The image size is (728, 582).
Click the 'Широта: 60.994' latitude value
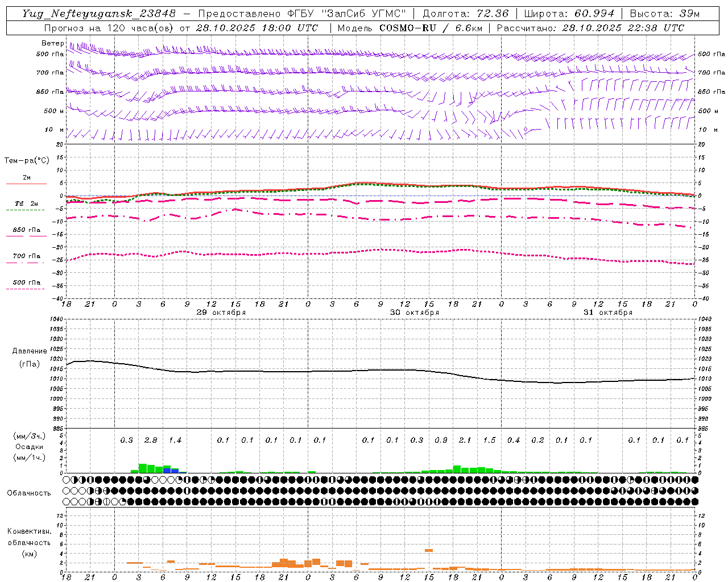[x=569, y=14]
